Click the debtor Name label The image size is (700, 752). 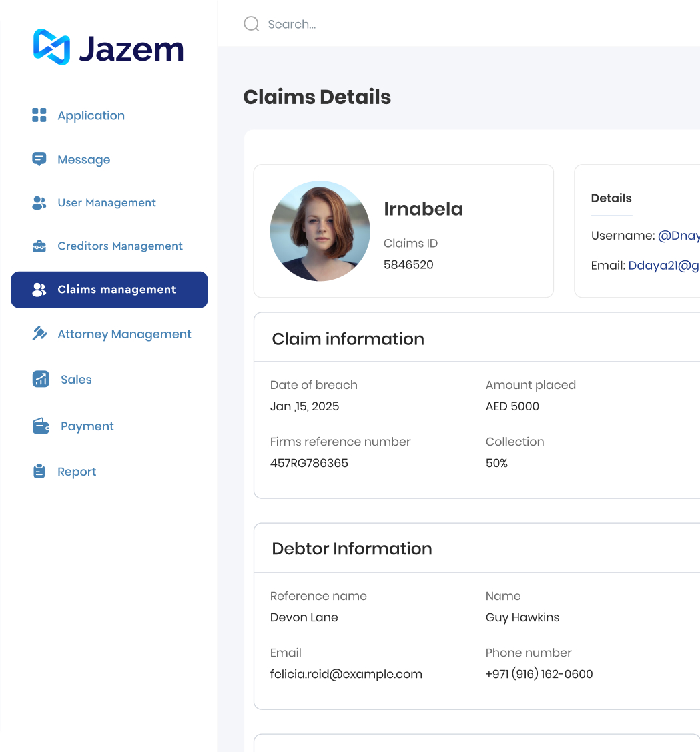(502, 596)
